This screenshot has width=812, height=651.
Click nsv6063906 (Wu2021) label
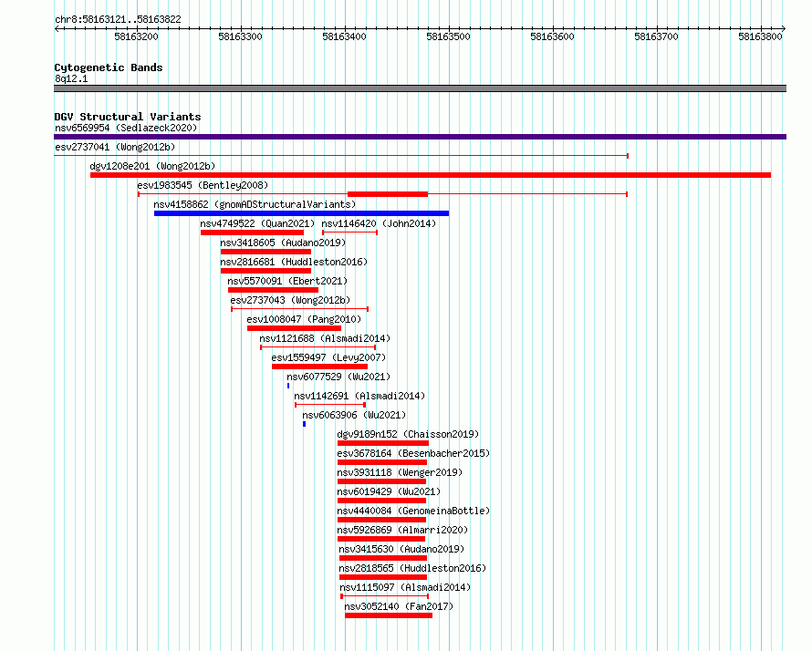pos(354,415)
